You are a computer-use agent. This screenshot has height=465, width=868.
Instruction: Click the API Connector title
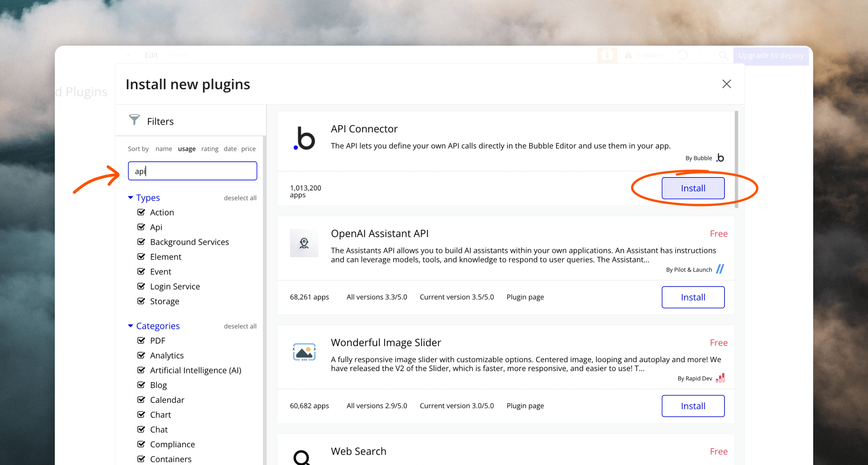[364, 129]
